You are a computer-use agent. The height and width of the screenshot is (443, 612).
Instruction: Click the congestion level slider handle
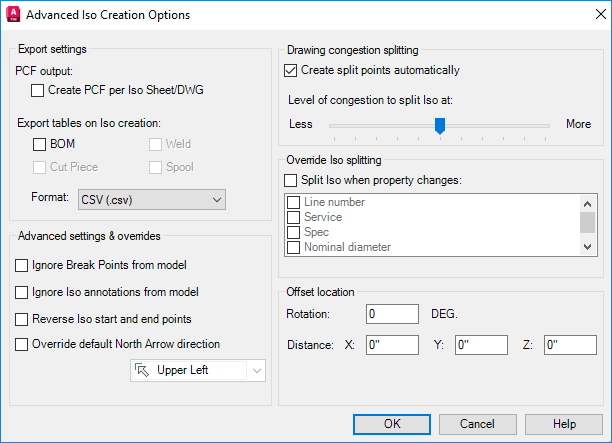(439, 125)
